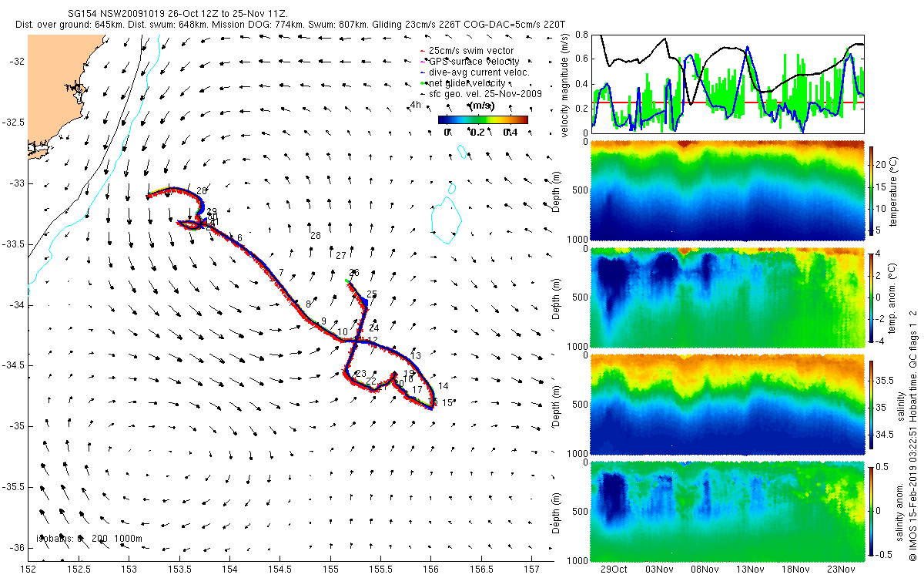The image size is (924, 578).
Task: Click the temp. anom. colorbar
Action: (x=873, y=296)
